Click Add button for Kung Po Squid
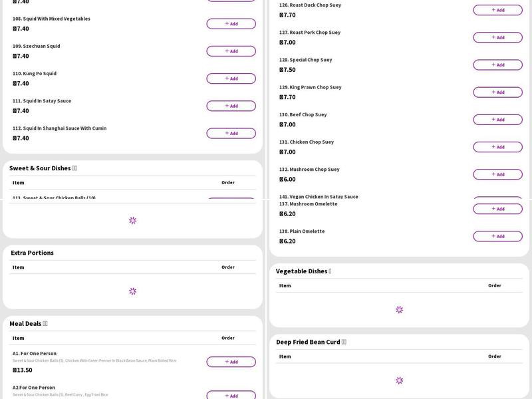 pos(231,78)
